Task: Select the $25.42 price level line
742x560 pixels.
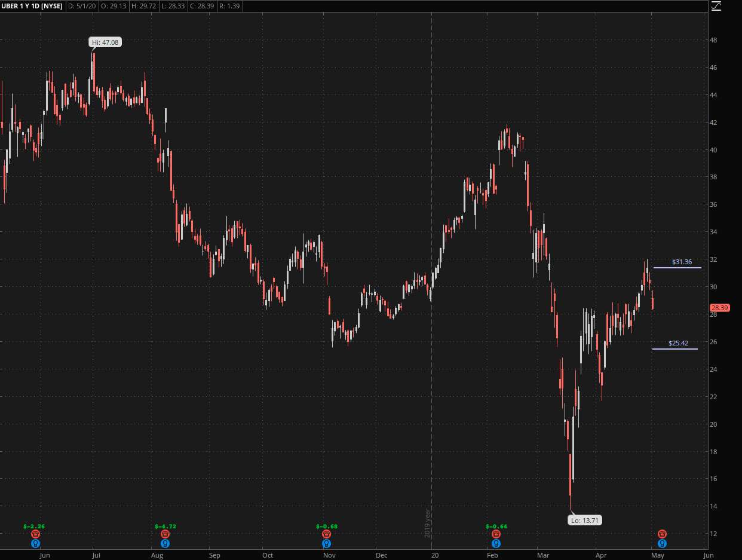Action: click(x=675, y=348)
